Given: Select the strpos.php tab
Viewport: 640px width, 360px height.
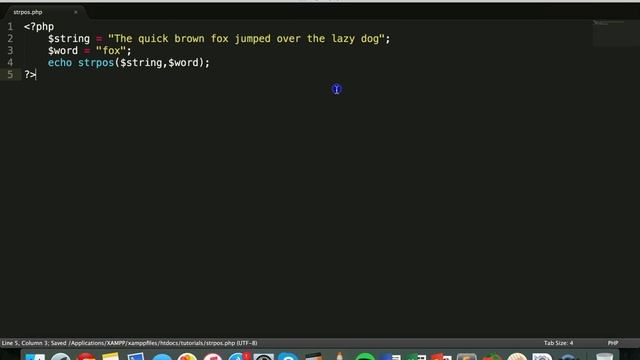Looking at the screenshot, I should [28, 12].
